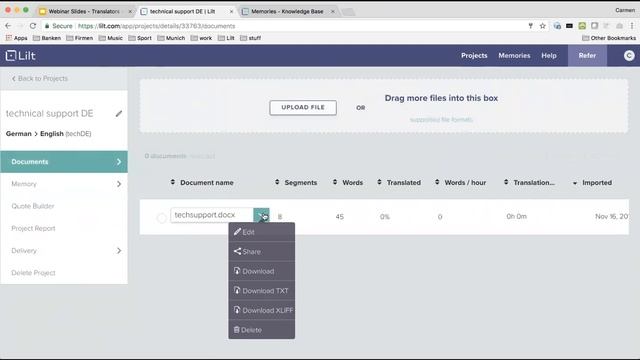Open the Firmen bookmark folder

(x=80, y=38)
